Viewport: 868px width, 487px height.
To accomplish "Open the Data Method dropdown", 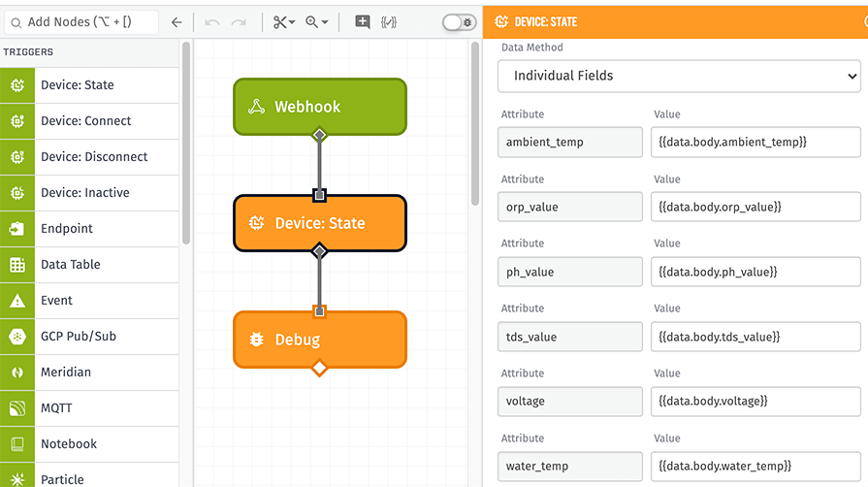I will (x=679, y=76).
